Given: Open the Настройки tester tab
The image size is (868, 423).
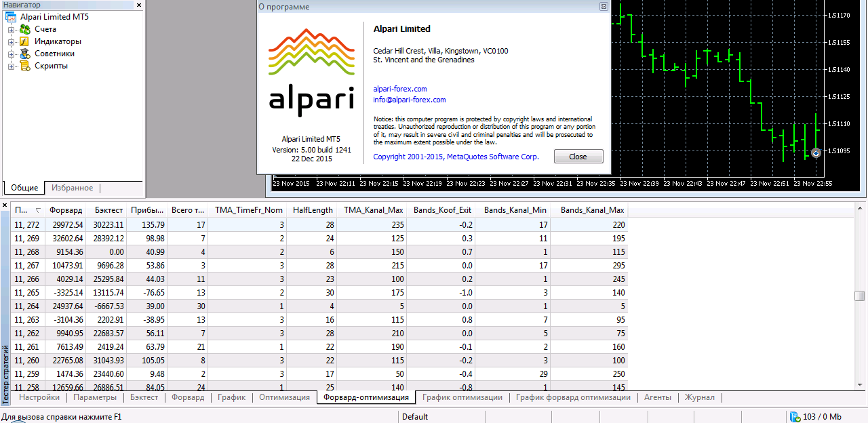Looking at the screenshot, I should pos(39,397).
